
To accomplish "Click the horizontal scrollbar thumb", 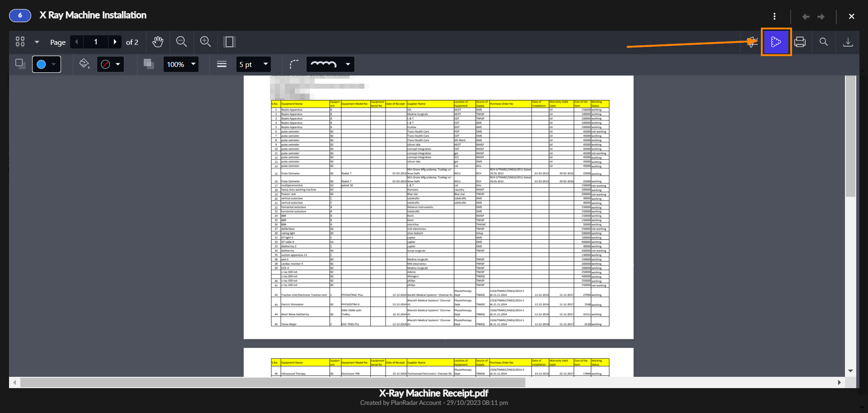I will pos(273,382).
